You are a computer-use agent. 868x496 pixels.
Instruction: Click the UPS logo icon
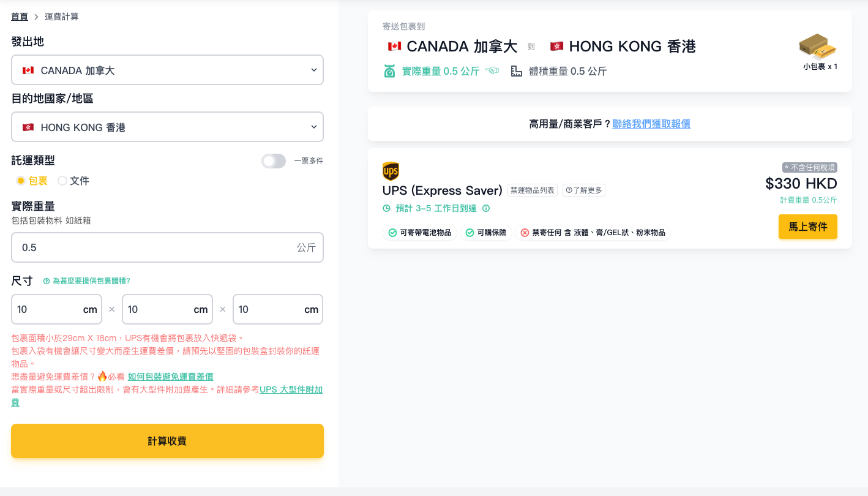391,171
